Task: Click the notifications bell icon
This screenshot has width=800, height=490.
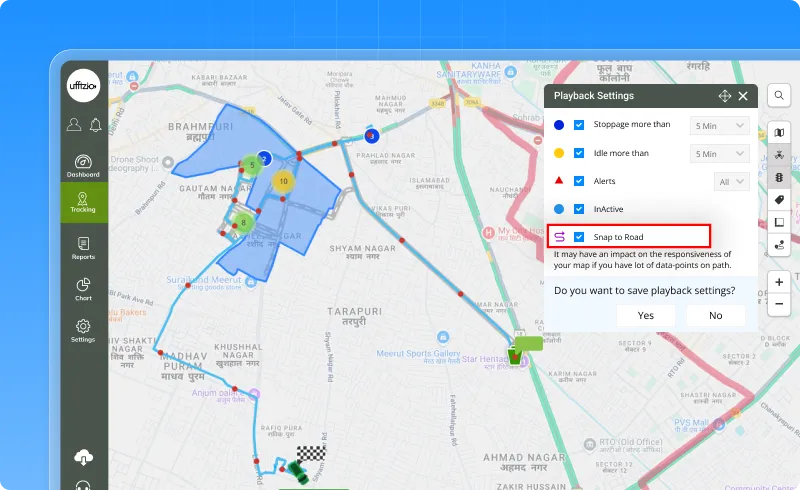Action: click(x=95, y=125)
